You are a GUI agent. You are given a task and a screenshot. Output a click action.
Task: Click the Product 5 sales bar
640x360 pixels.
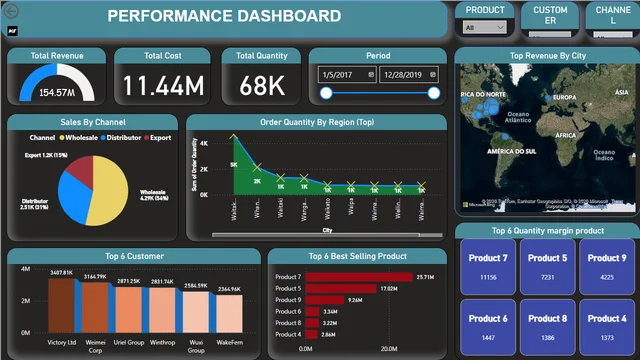[341, 289]
